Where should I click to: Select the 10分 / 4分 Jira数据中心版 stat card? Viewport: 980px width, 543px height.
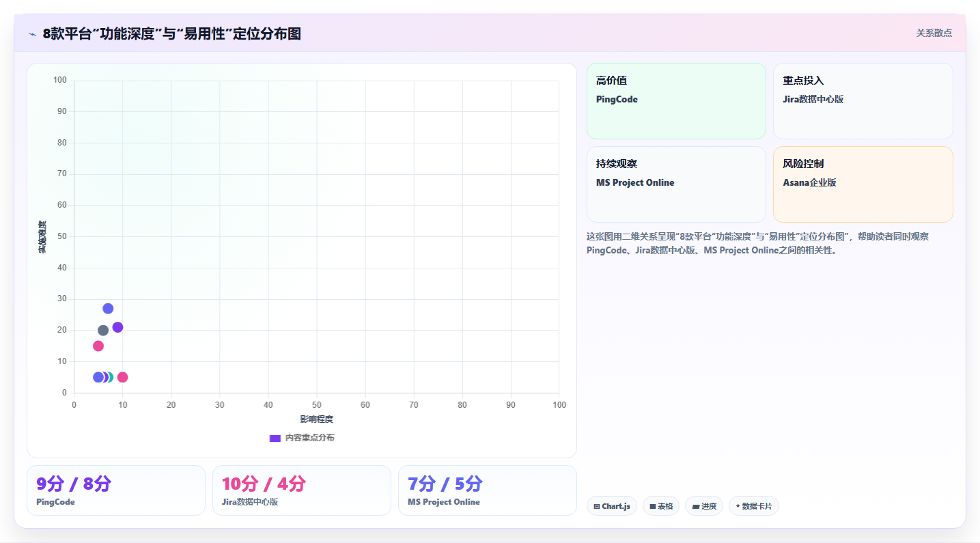[302, 490]
